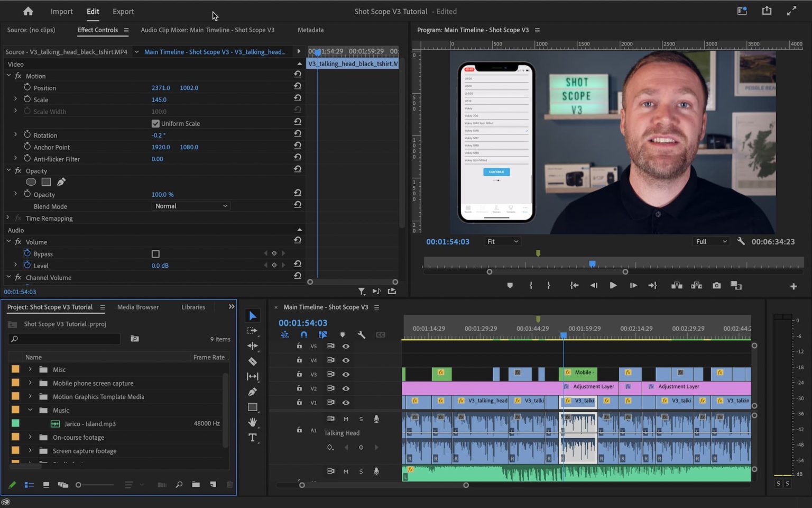Click the Export Frame camera icon
812x508 pixels.
pyautogui.click(x=716, y=285)
